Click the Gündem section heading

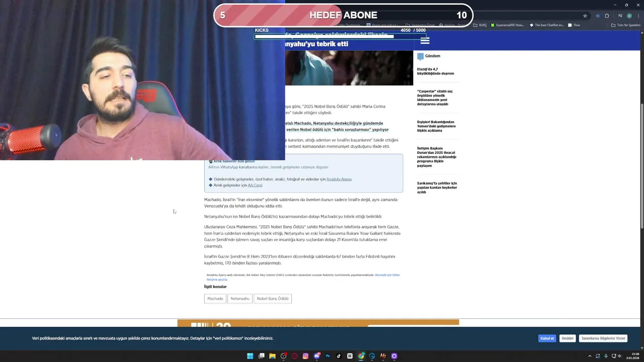point(432,56)
